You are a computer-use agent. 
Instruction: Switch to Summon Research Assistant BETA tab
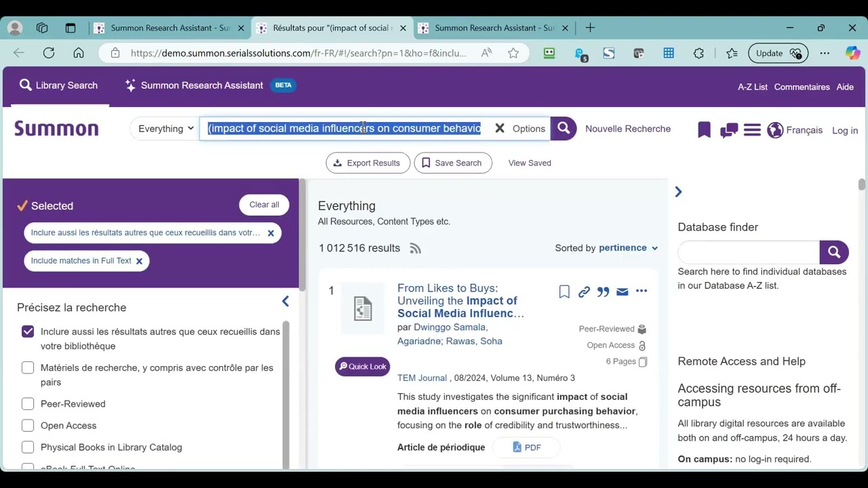point(210,85)
